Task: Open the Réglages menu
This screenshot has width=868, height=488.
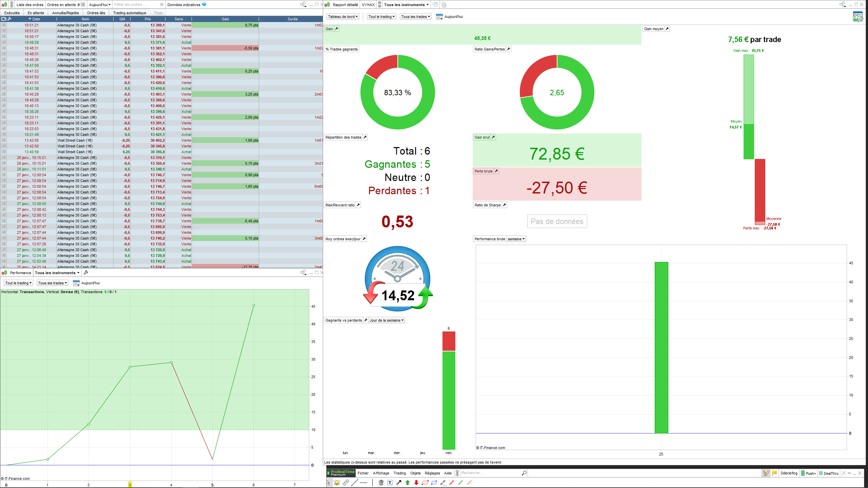Action: click(x=432, y=473)
